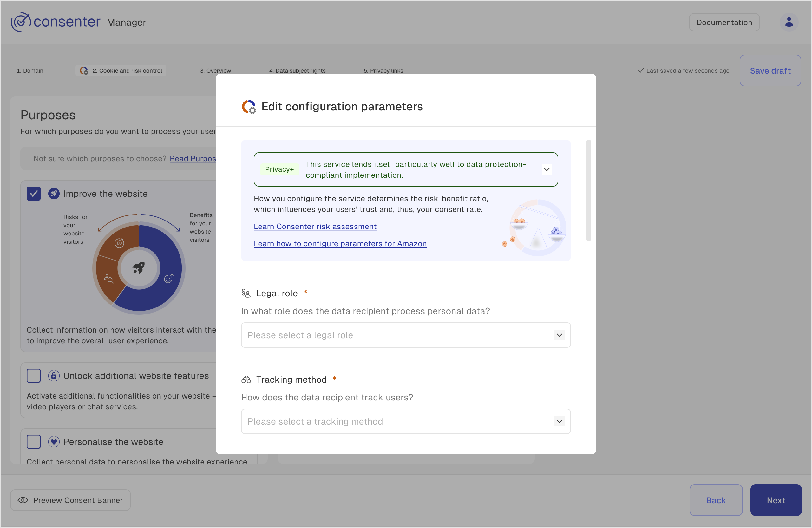
Task: Click the Save draft button
Action: tap(770, 71)
